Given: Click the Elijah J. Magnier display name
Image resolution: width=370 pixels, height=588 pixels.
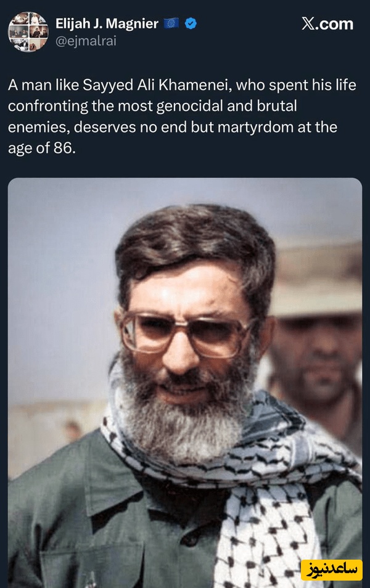Looking at the screenshot, I should [x=107, y=23].
